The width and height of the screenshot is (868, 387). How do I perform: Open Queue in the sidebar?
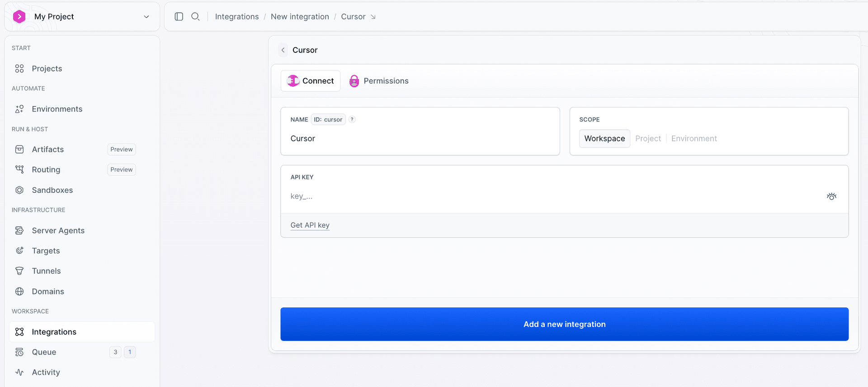[44, 352]
